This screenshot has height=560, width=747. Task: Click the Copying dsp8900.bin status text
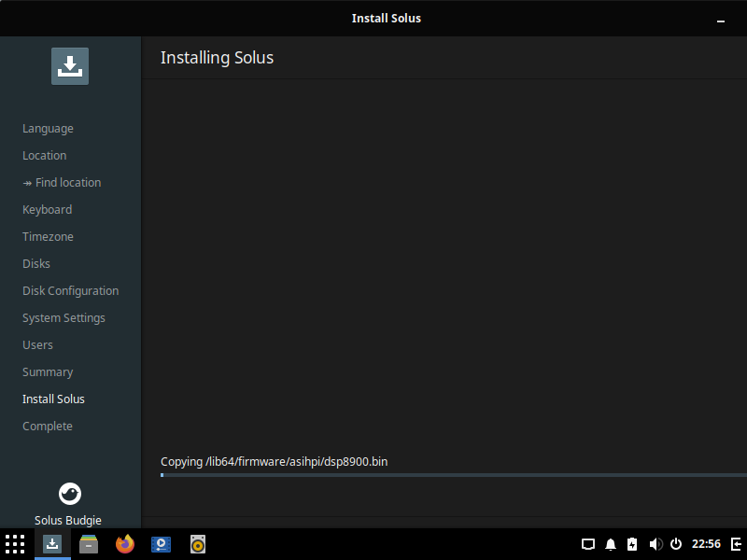click(x=274, y=462)
